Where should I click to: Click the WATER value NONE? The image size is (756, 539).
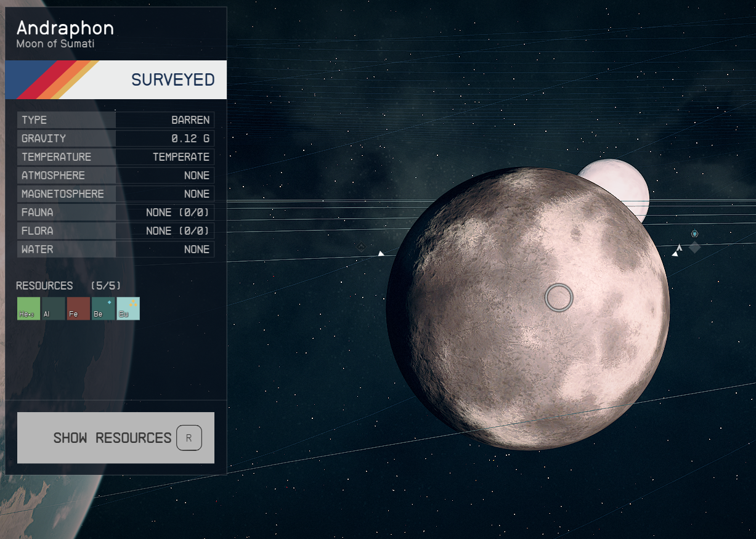197,249
